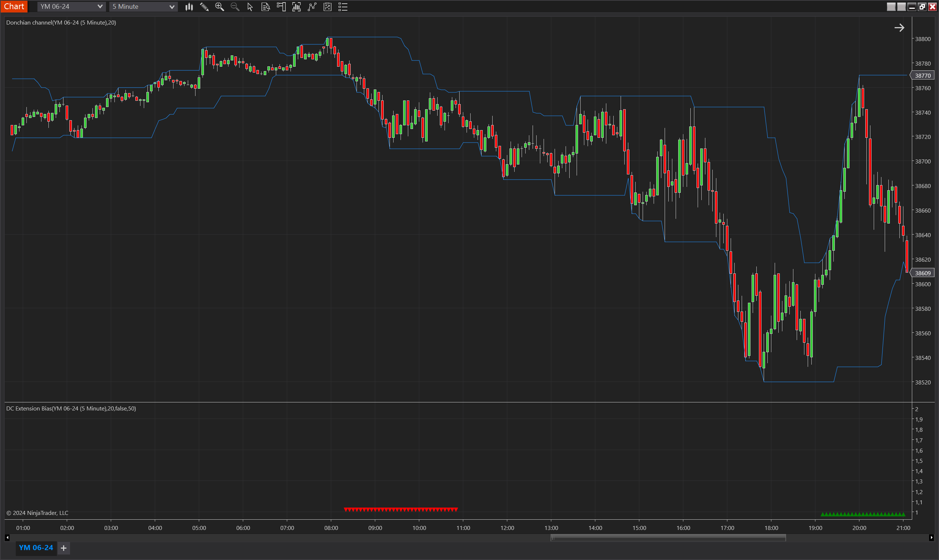939x560 pixels.
Task: Restore the chart window size
Action: coord(922,7)
